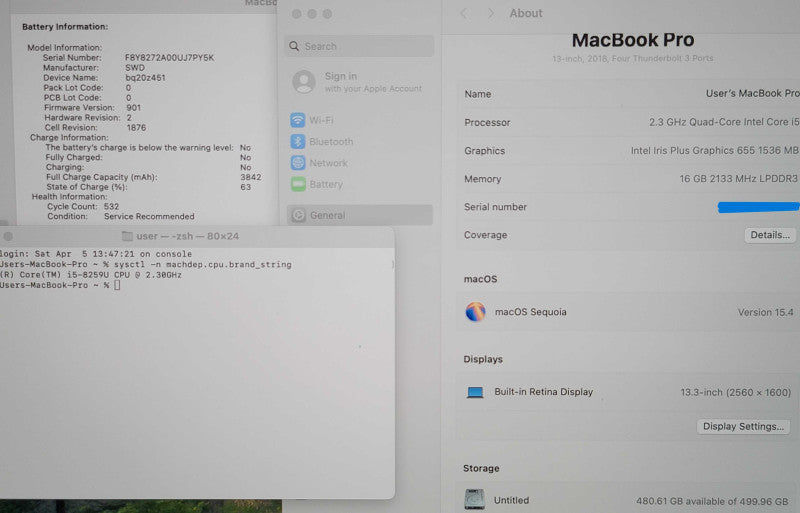800x513 pixels.
Task: Click Device Name value bq20z451
Action: (x=145, y=78)
